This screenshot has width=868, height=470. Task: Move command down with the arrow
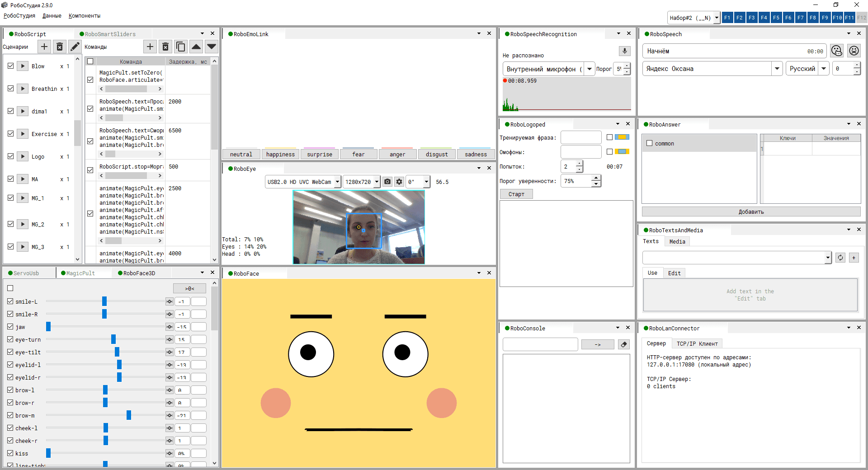(212, 47)
